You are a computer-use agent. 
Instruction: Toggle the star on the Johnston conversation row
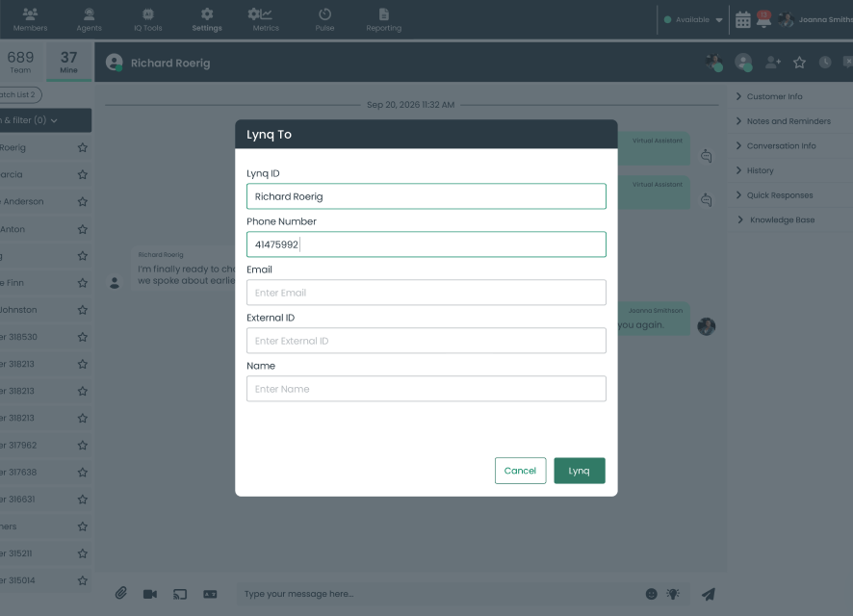click(83, 310)
